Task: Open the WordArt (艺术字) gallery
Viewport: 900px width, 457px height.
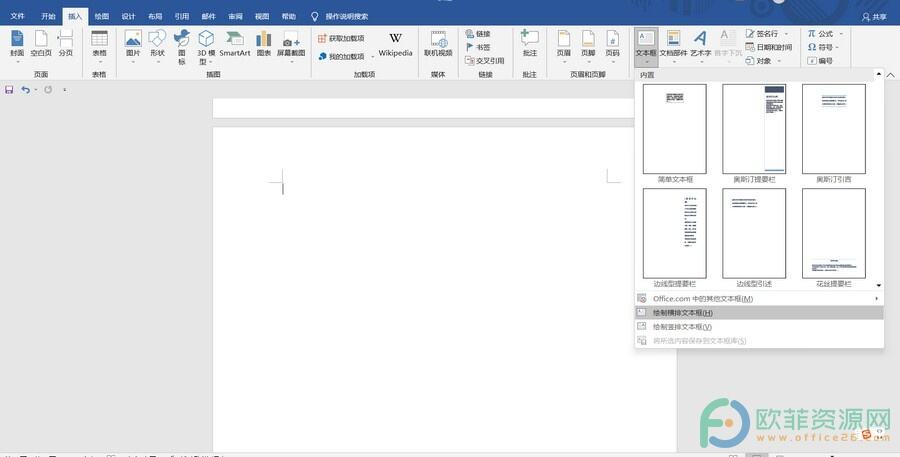Action: tap(700, 46)
